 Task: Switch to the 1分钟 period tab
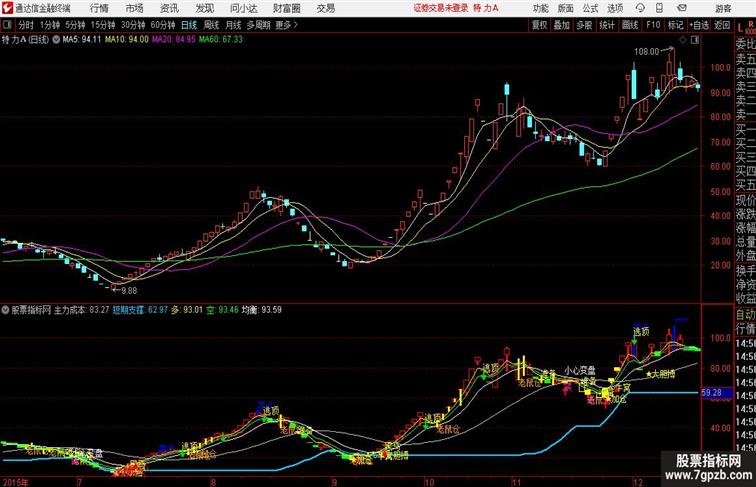pos(50,25)
